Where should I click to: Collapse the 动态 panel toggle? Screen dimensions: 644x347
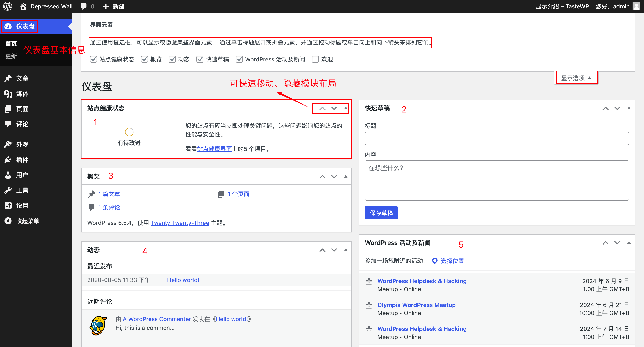pos(346,250)
